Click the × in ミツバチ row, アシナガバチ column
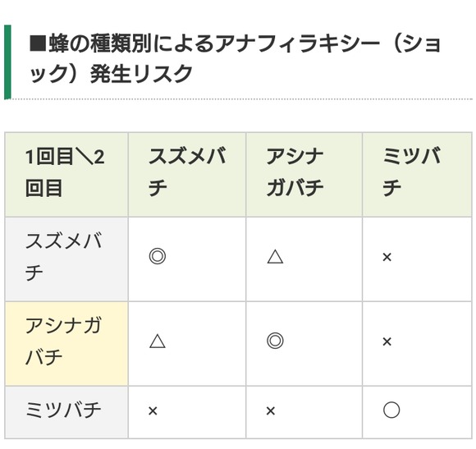Image resolution: width=476 pixels, height=449 pixels. [270, 411]
